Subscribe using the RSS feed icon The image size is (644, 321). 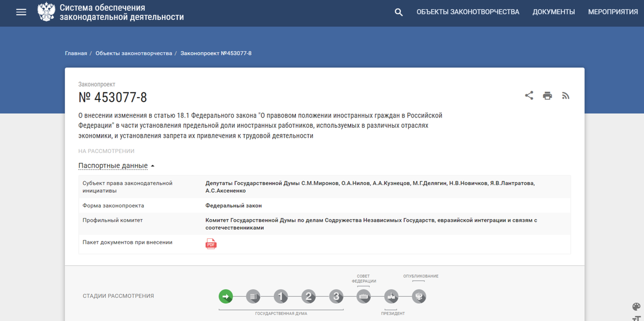566,95
